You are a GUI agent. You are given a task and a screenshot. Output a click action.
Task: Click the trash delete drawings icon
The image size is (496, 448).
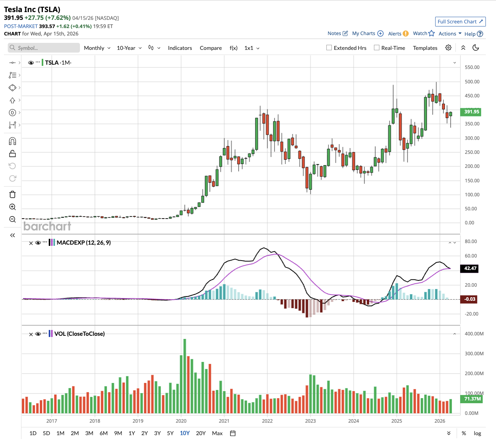pos(12,194)
